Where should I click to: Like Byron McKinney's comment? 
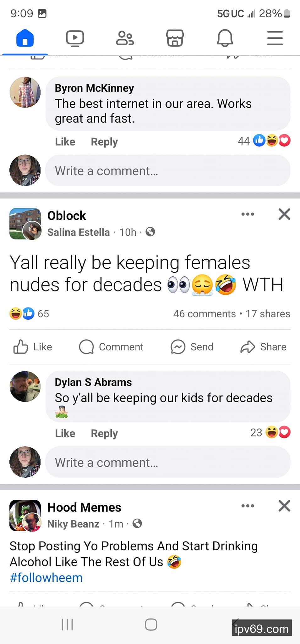pos(65,142)
